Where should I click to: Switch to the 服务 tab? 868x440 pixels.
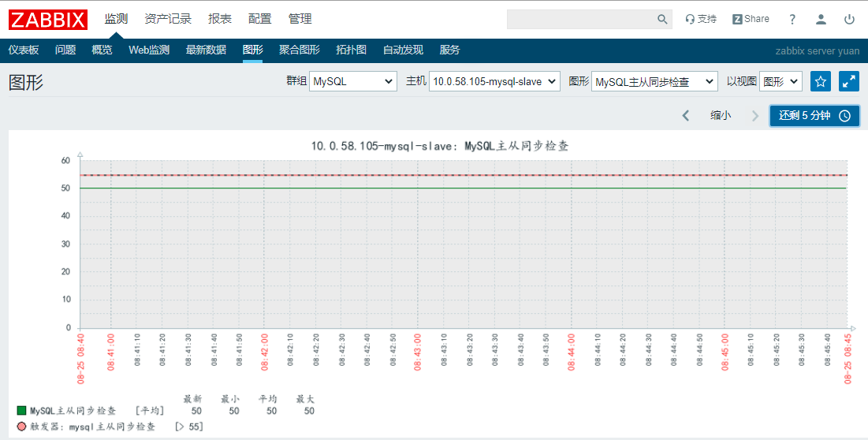[449, 50]
